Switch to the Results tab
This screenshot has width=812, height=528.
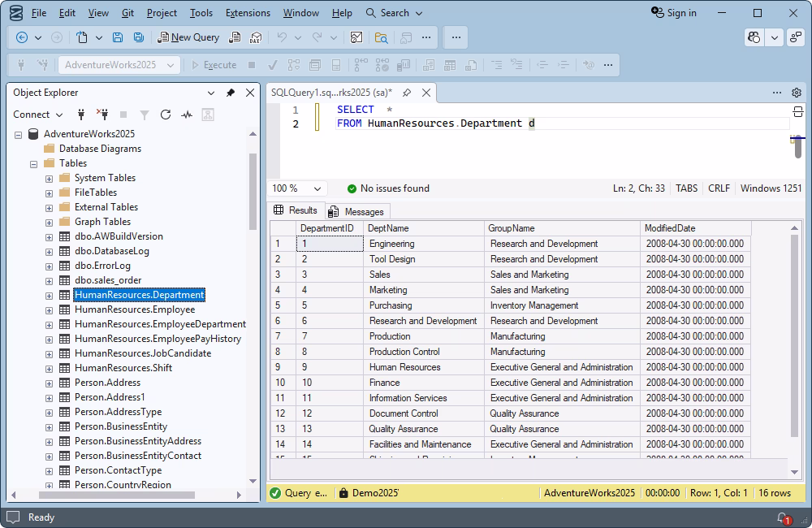pos(296,210)
